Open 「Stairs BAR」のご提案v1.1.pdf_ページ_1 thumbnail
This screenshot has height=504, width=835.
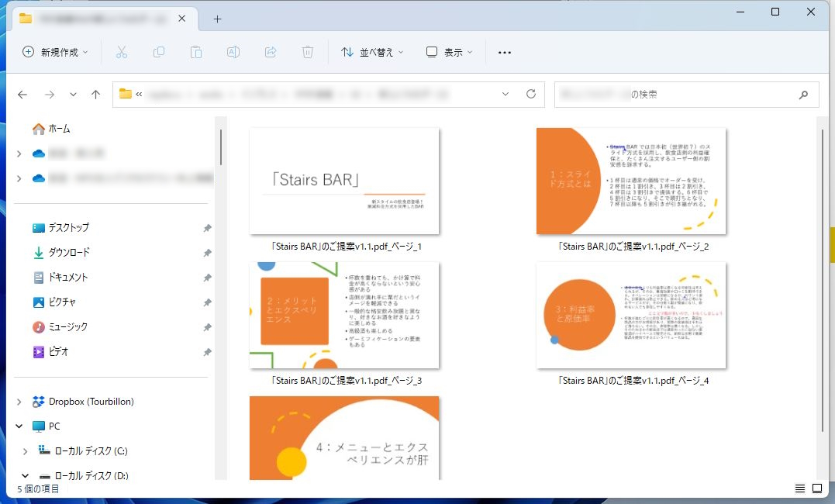(x=343, y=181)
